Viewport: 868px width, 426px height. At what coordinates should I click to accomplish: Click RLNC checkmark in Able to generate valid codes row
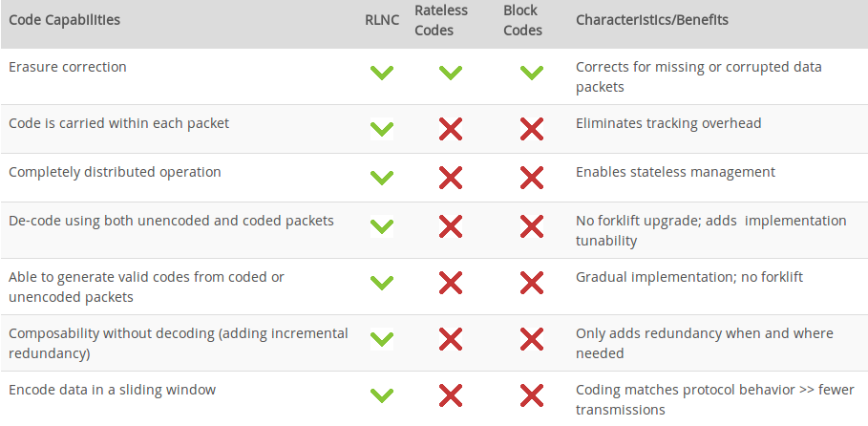[382, 283]
